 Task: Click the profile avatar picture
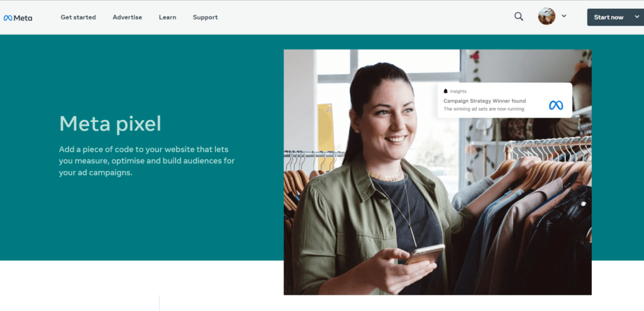click(x=547, y=16)
